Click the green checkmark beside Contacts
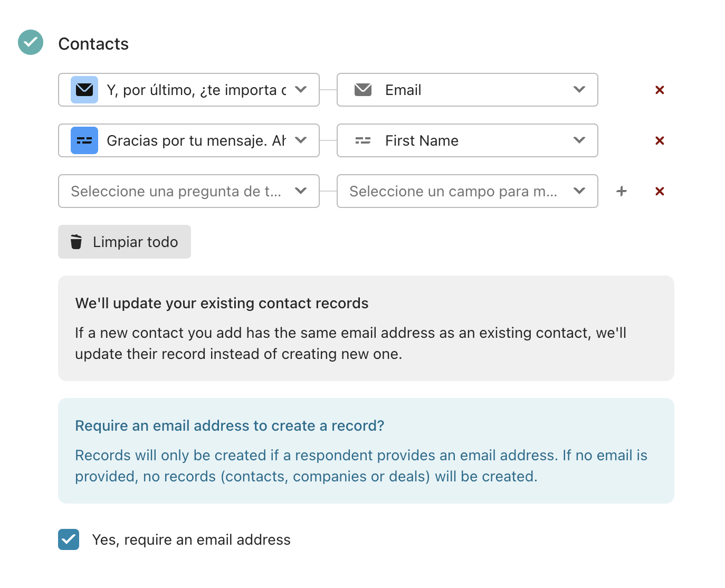 click(31, 42)
